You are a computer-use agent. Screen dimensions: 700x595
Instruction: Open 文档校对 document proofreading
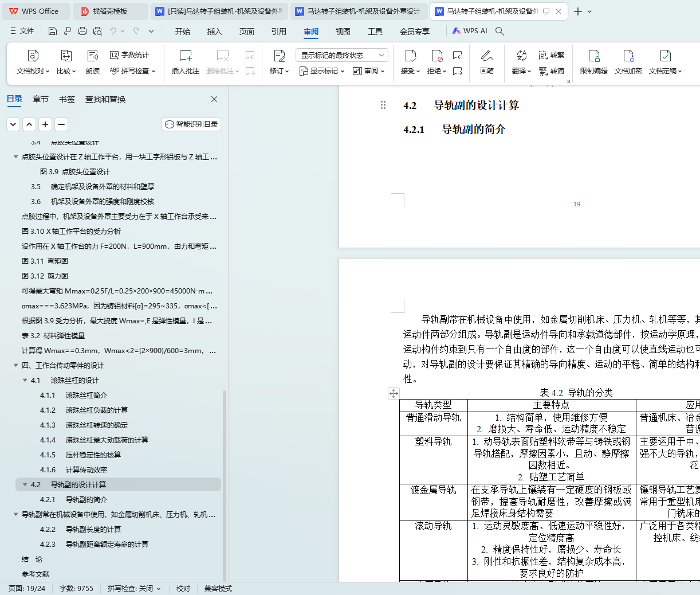(x=33, y=62)
